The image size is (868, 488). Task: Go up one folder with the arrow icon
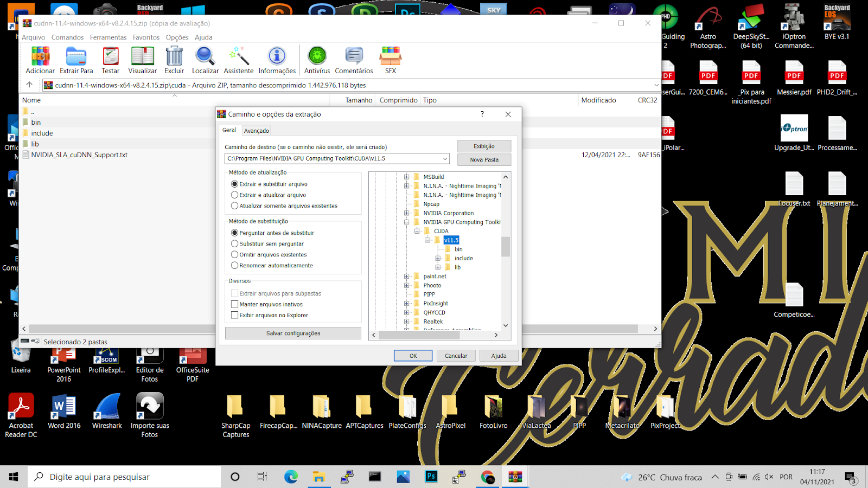tap(29, 85)
